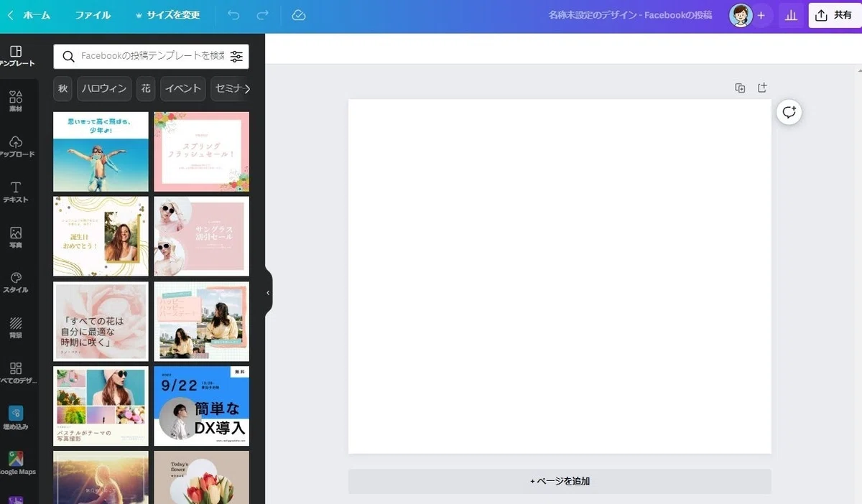Click the undo arrow icon
This screenshot has width=862, height=504.
(x=233, y=15)
